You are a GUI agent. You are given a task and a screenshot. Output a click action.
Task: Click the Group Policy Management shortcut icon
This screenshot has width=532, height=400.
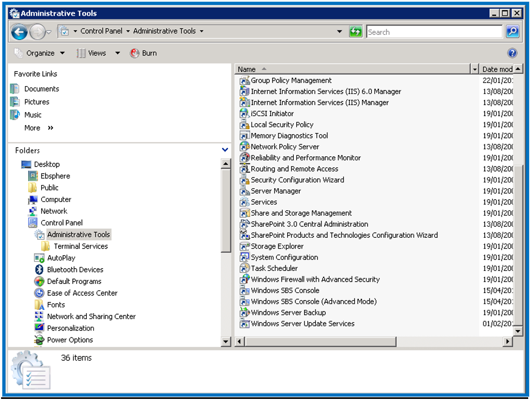point(244,80)
